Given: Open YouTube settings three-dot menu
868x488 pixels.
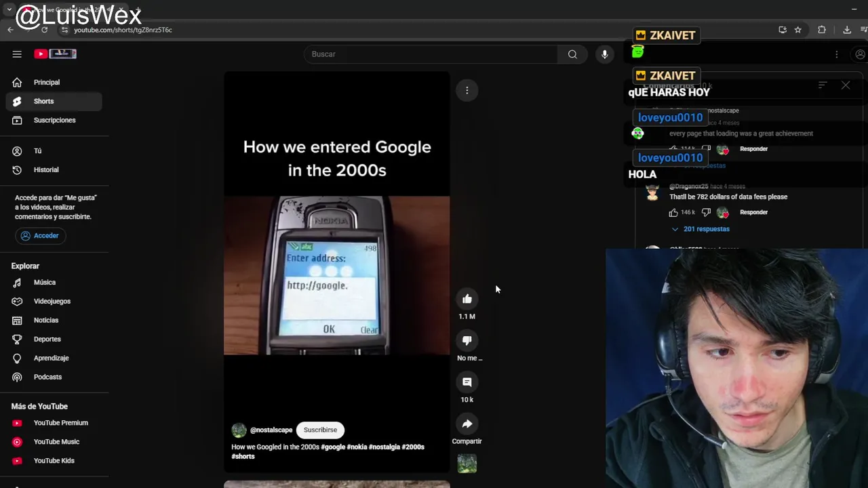Looking at the screenshot, I should (x=836, y=54).
